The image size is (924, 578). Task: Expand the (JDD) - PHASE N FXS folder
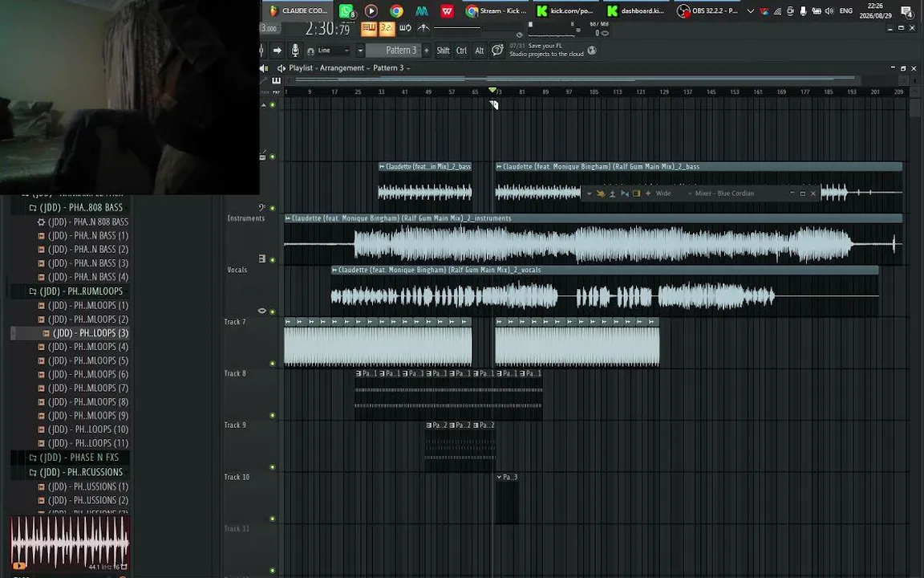click(75, 458)
